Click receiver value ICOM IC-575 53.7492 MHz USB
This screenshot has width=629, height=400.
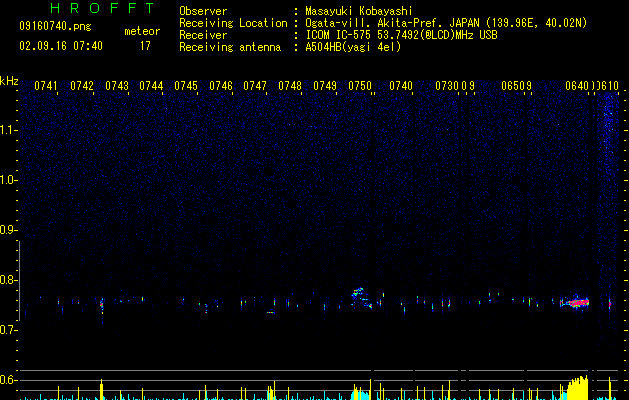click(x=401, y=35)
